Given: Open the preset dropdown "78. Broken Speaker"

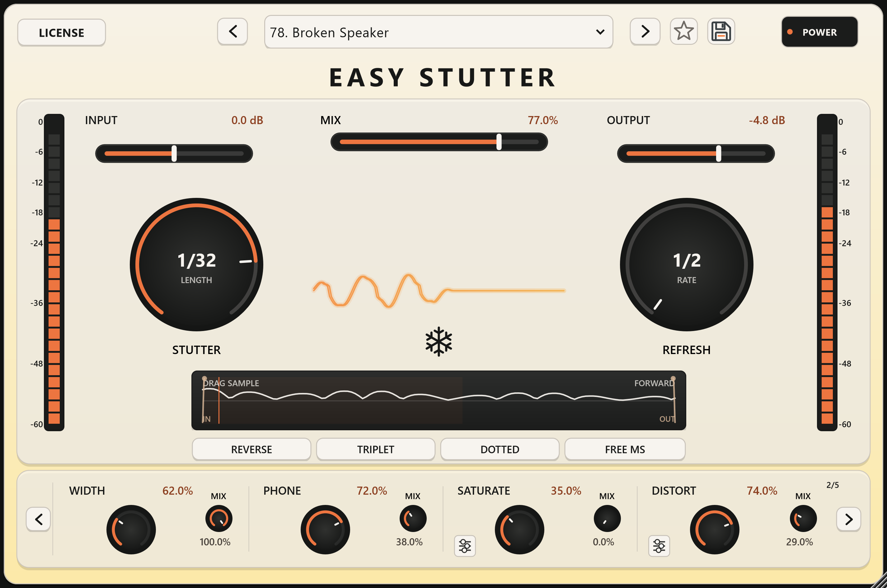Looking at the screenshot, I should tap(439, 32).
